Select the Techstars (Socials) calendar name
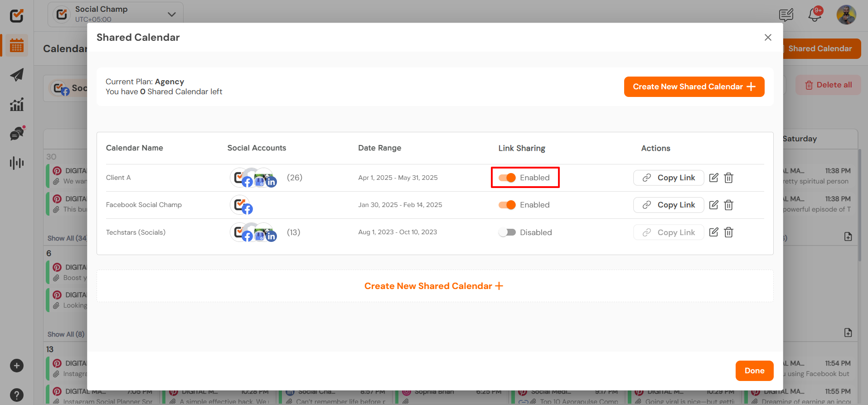 136,232
